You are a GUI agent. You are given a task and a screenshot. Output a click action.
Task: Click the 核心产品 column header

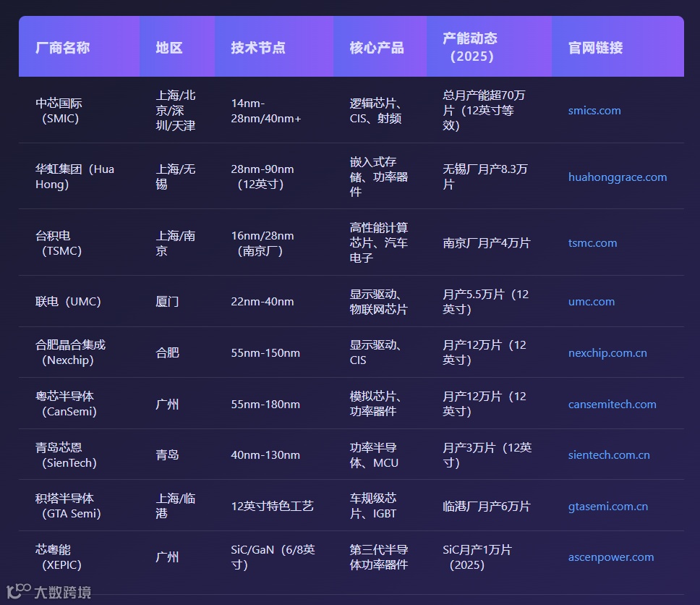coord(380,47)
